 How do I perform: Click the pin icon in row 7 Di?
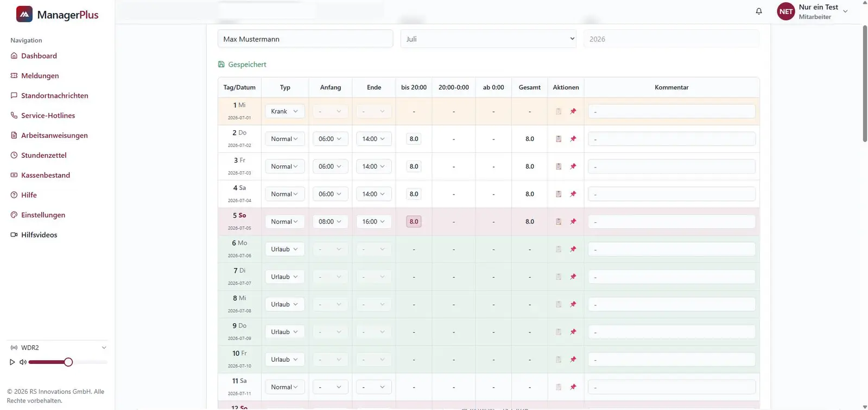pos(573,277)
